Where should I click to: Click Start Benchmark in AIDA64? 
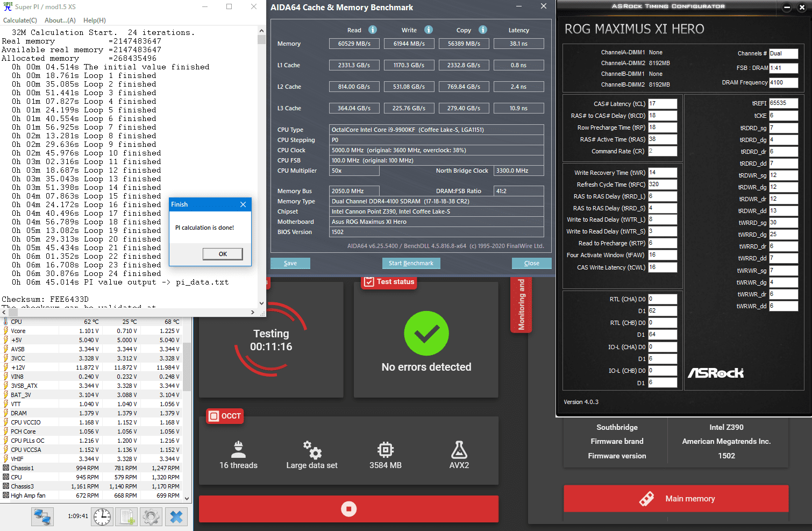coord(411,263)
